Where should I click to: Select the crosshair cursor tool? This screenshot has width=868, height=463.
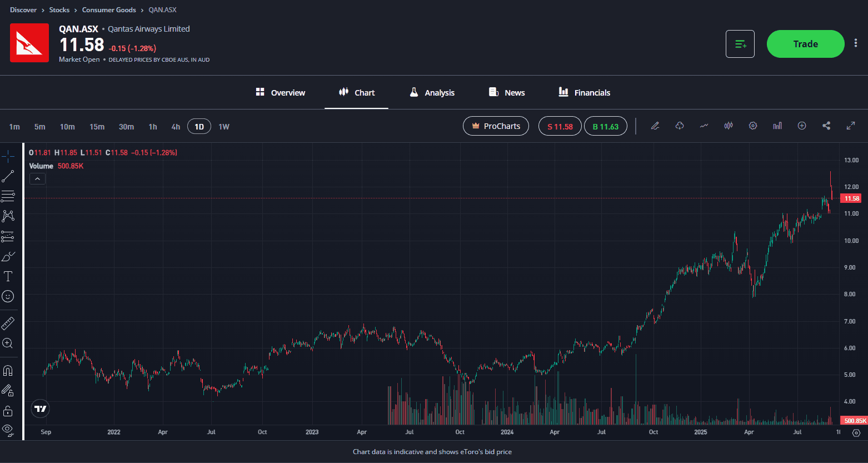point(8,157)
